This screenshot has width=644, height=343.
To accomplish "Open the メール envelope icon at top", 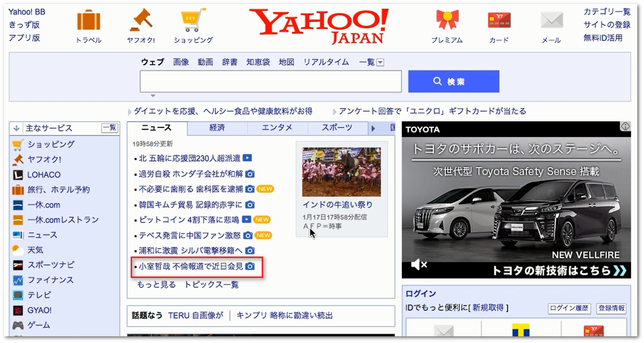I will point(551,20).
